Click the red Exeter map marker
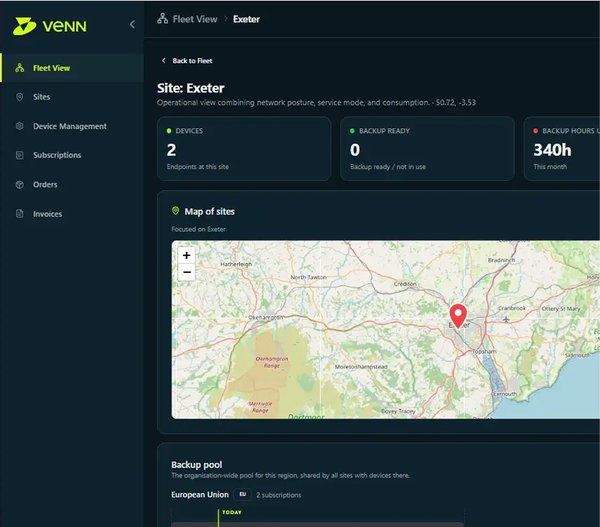This screenshot has height=527, width=600. pos(458,316)
